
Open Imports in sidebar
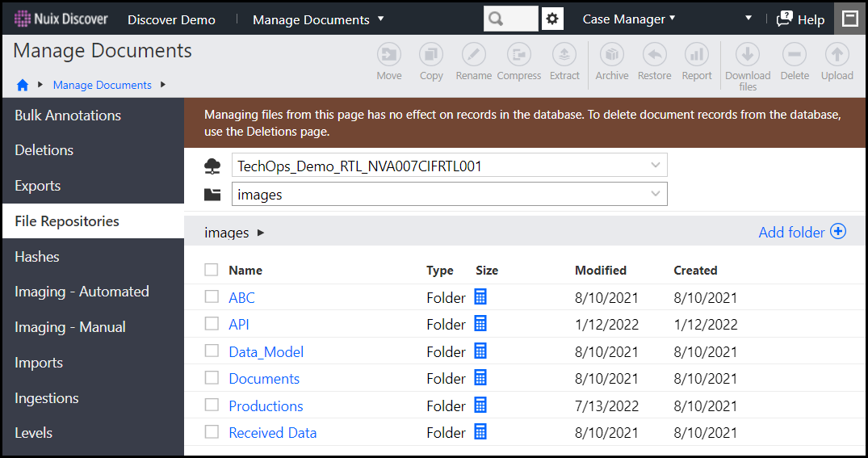tap(93, 362)
